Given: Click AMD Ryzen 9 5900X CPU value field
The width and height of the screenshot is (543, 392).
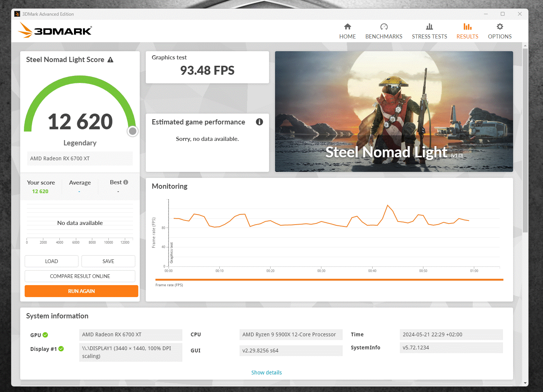Looking at the screenshot, I should pos(291,334).
